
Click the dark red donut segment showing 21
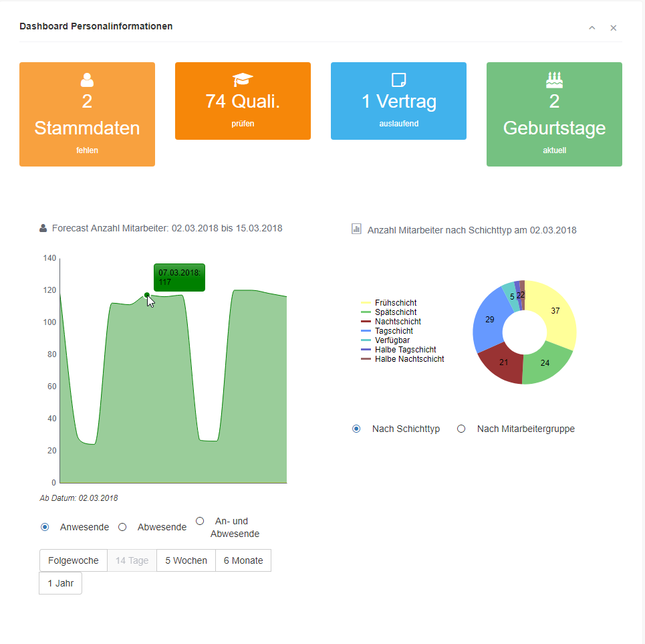coord(503,363)
